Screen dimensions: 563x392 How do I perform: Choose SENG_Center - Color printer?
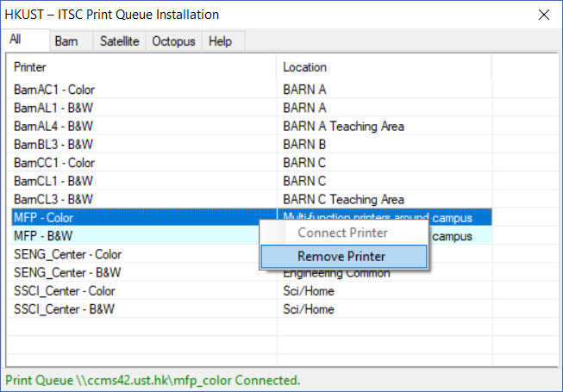[x=68, y=254]
